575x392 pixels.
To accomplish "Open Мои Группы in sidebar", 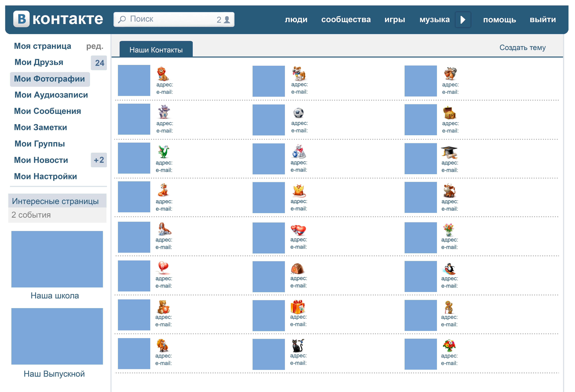I will pyautogui.click(x=40, y=144).
